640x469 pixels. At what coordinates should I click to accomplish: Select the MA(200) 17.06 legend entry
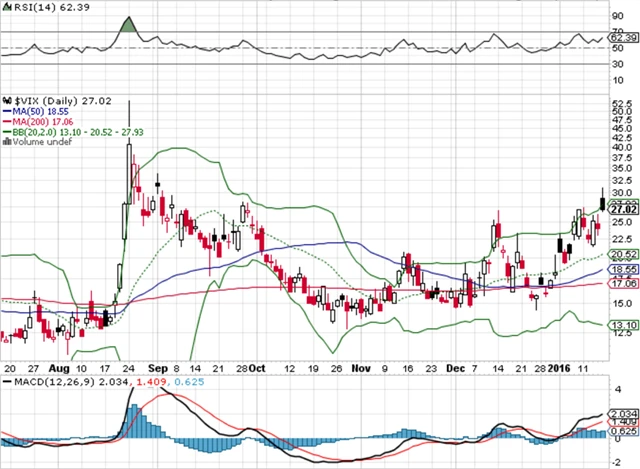tap(40, 121)
